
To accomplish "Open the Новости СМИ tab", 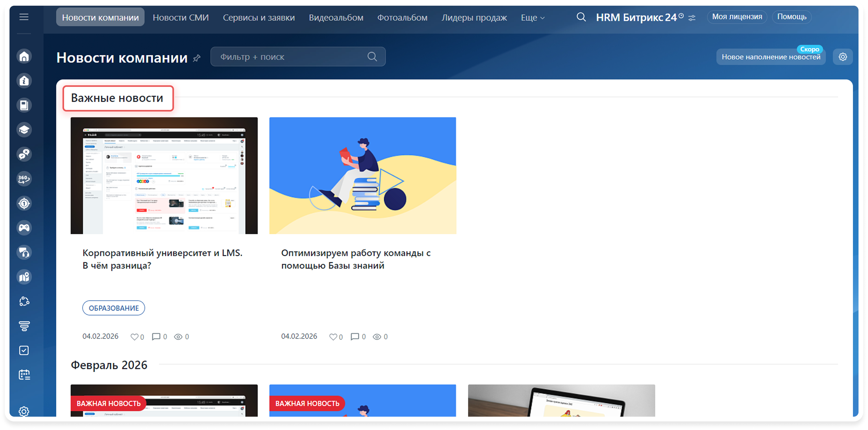I will tap(181, 18).
